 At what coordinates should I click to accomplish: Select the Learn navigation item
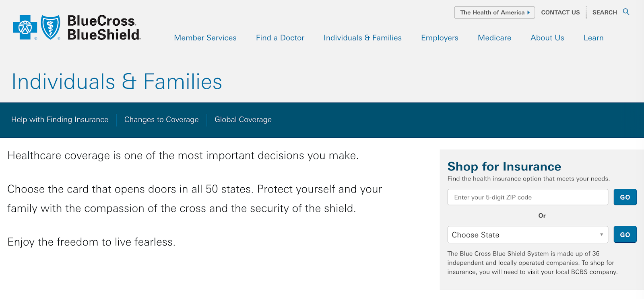coord(594,38)
